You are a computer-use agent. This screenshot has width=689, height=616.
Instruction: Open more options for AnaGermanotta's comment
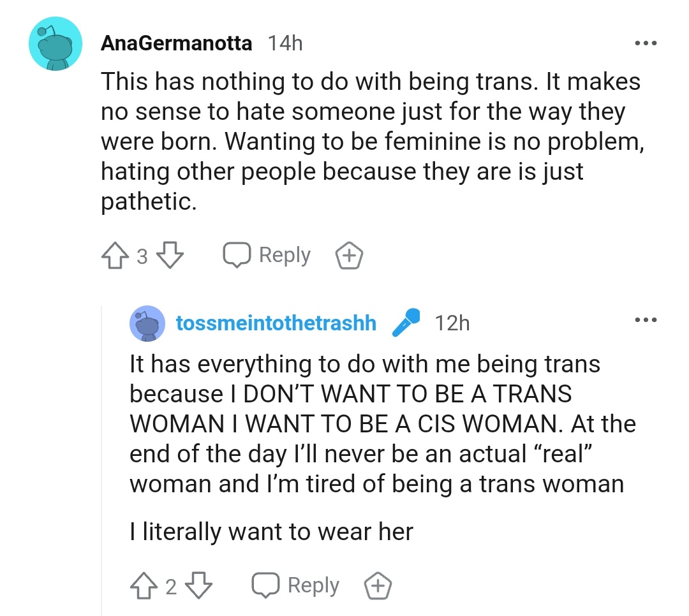(646, 43)
